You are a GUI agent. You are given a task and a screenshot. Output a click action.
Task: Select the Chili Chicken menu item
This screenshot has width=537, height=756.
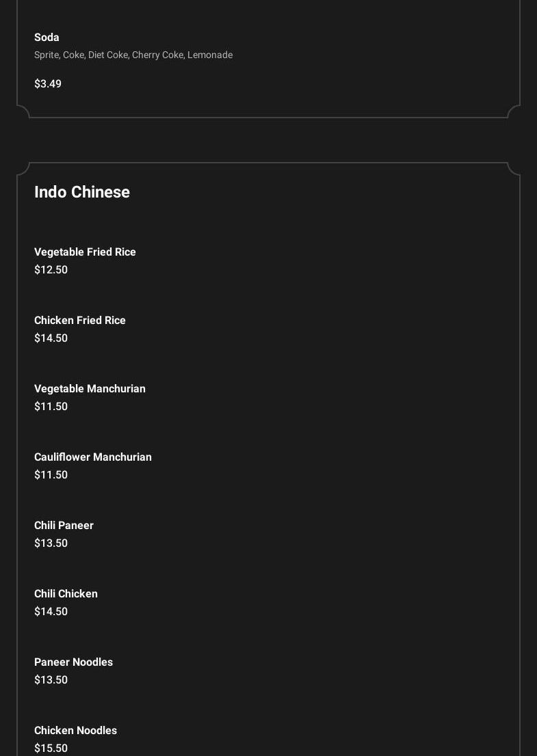pos(66,594)
